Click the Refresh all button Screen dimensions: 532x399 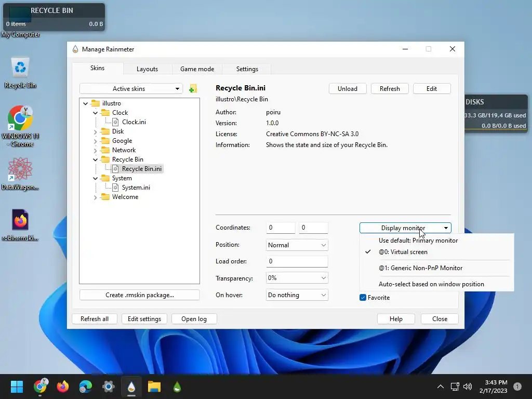tap(95, 319)
